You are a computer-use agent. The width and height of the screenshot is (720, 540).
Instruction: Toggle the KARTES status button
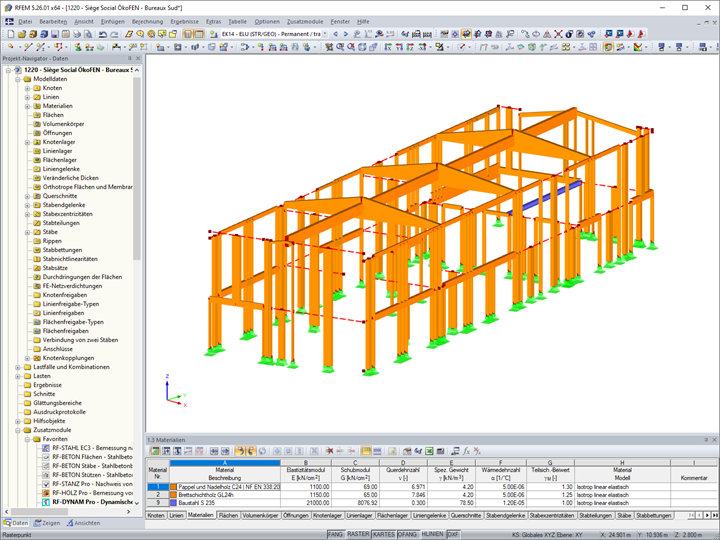pos(384,534)
